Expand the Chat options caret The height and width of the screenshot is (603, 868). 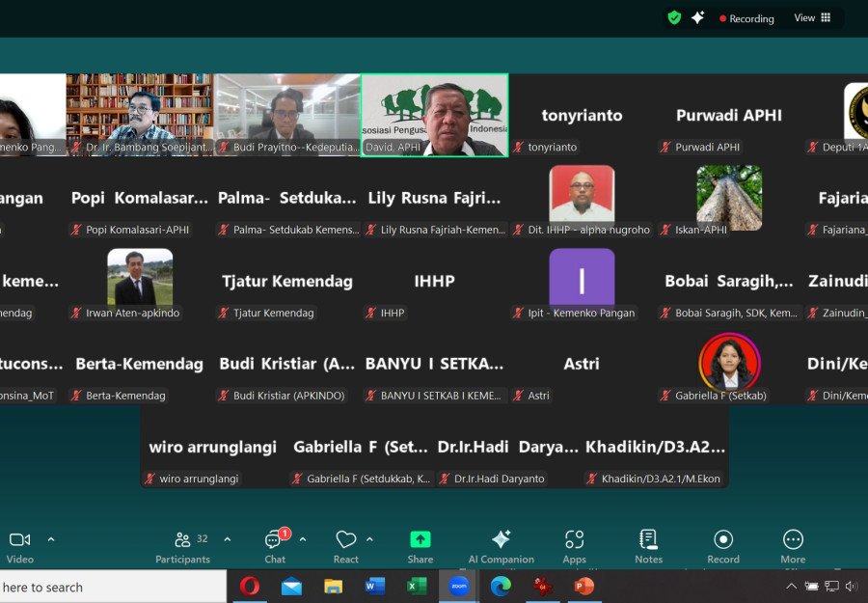coord(303,538)
